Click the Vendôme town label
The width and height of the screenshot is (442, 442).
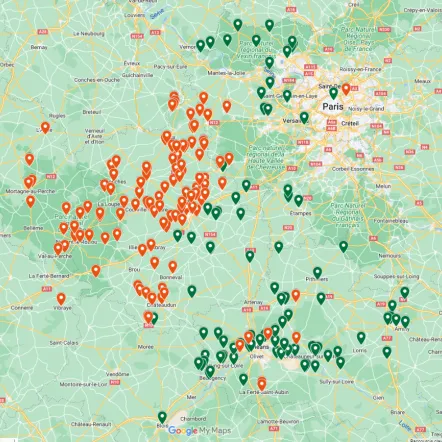(117, 374)
